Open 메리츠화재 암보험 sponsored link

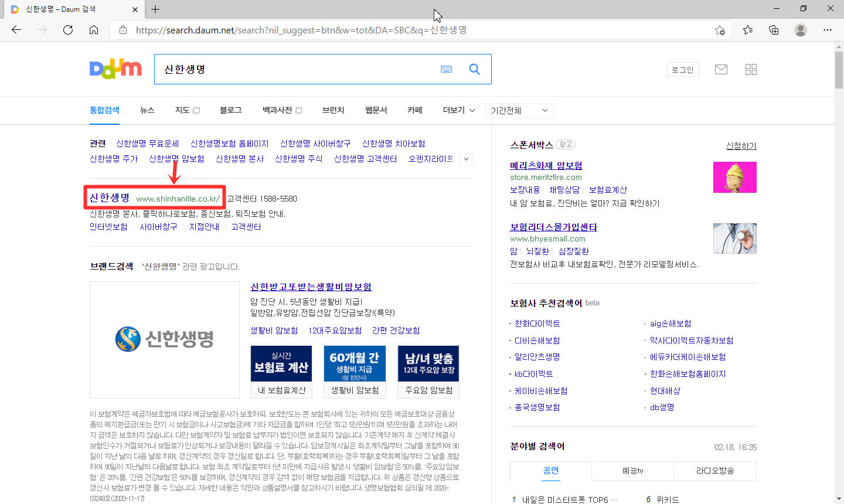tap(546, 166)
